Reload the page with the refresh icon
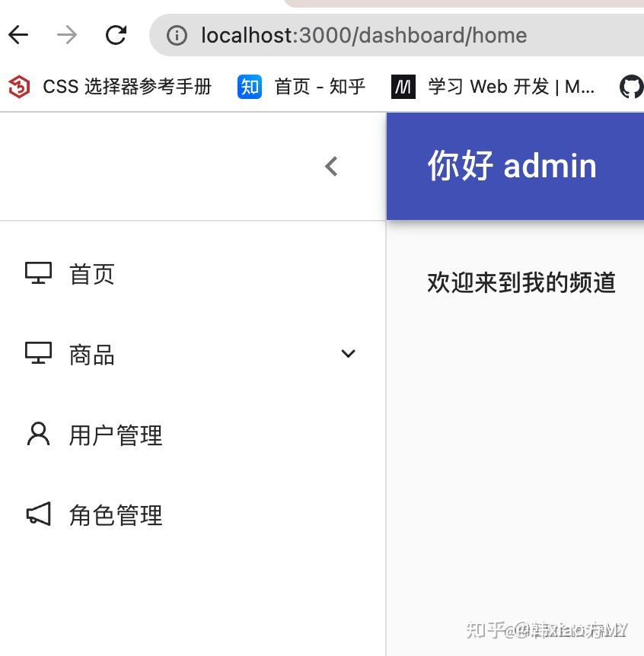The width and height of the screenshot is (644, 656). (x=116, y=35)
